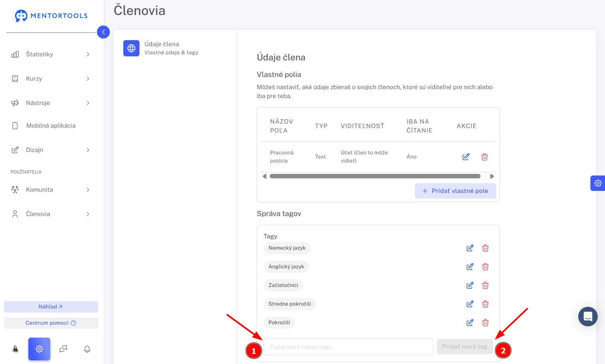Click the table horizontal scrollbar
The height and width of the screenshot is (364, 605).
click(375, 176)
